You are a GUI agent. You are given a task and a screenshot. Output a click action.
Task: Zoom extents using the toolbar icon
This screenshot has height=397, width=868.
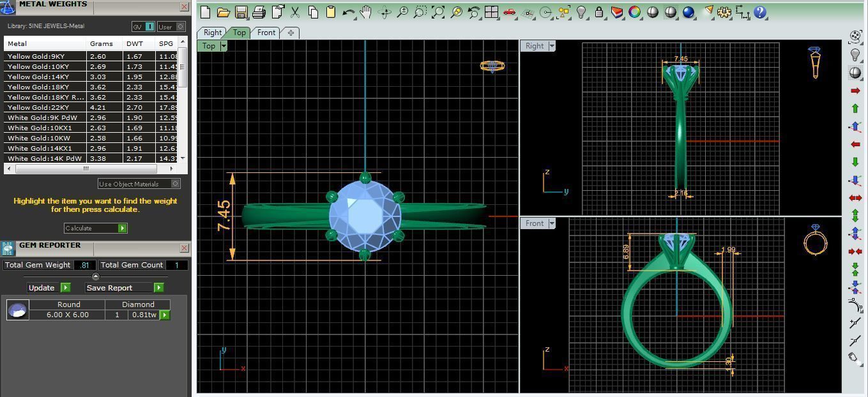(x=438, y=12)
